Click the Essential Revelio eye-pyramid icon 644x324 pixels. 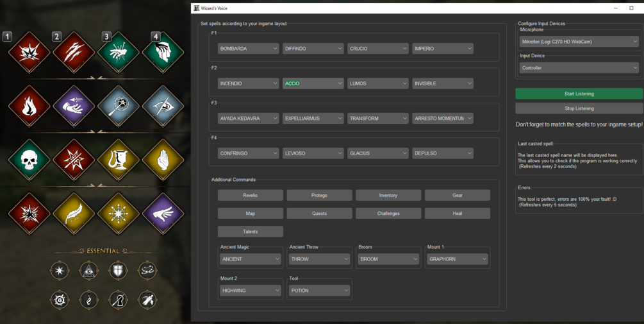(88, 271)
